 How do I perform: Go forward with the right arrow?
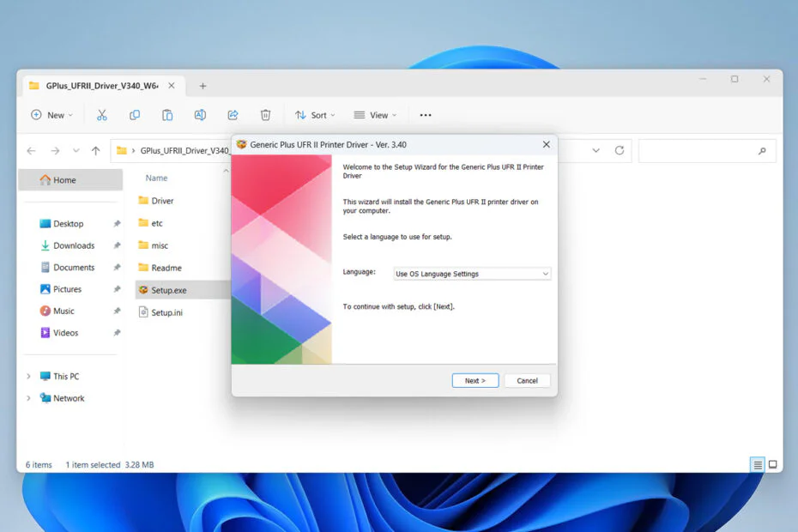pos(55,151)
